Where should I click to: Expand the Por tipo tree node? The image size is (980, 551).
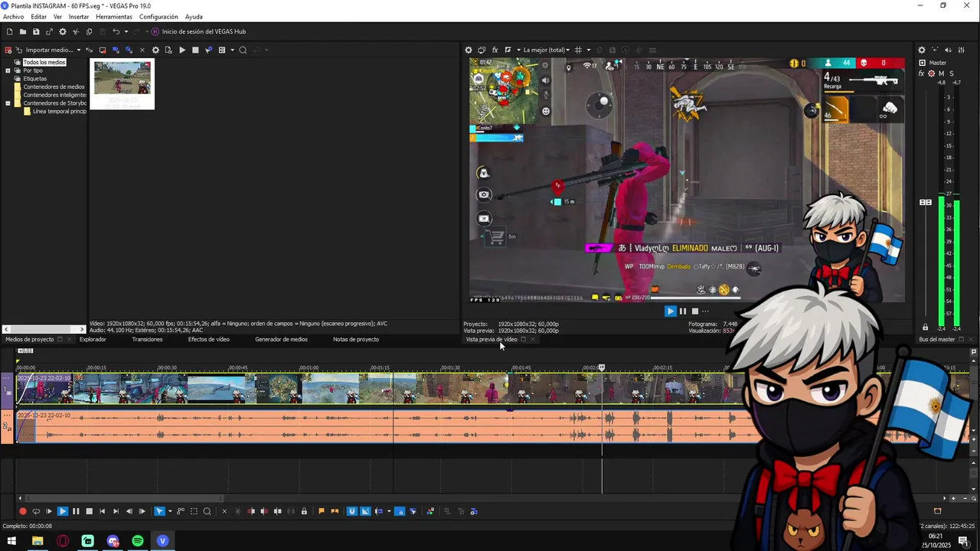(8, 70)
